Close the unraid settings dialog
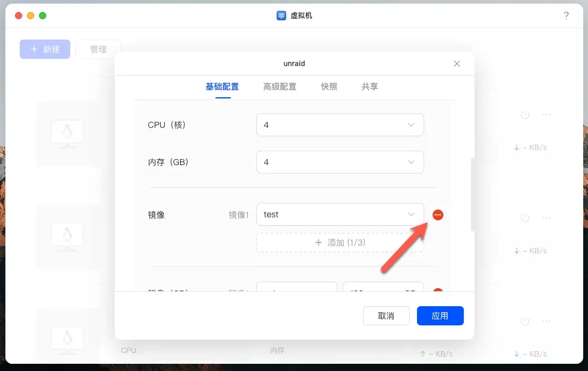 (x=457, y=64)
